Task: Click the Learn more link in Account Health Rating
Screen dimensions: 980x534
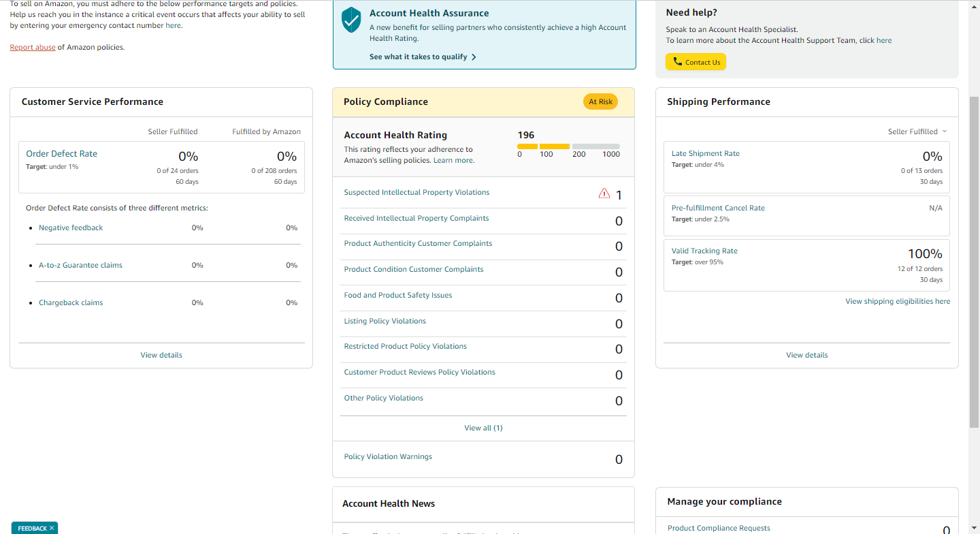Action: pyautogui.click(x=453, y=160)
